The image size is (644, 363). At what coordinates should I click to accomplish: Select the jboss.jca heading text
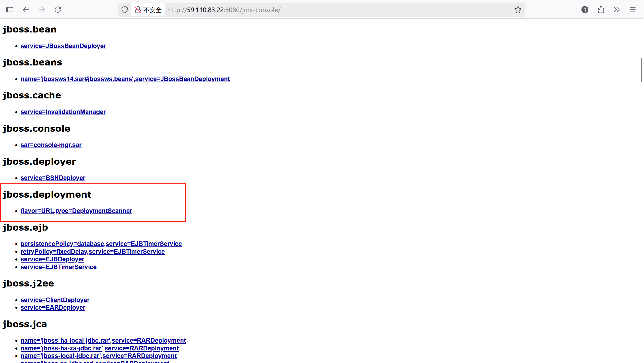25,324
